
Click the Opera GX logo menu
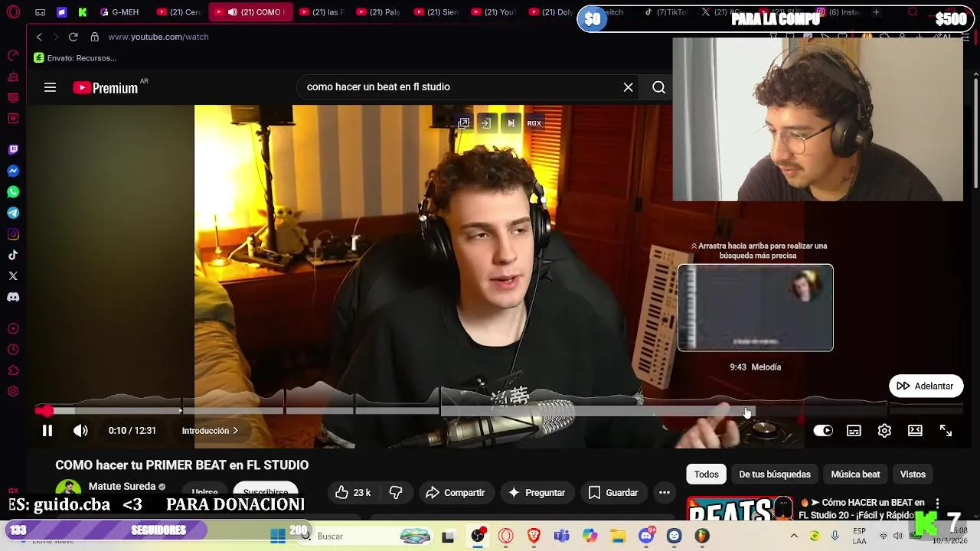click(13, 12)
